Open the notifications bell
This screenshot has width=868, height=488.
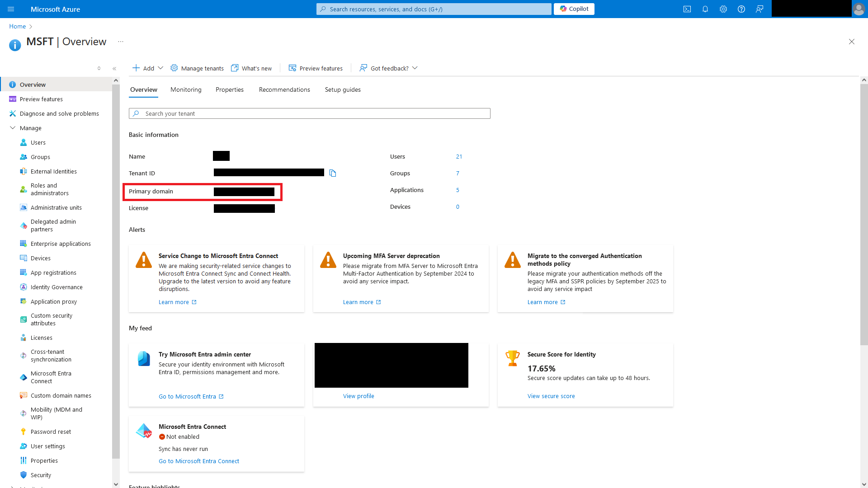[x=705, y=9]
